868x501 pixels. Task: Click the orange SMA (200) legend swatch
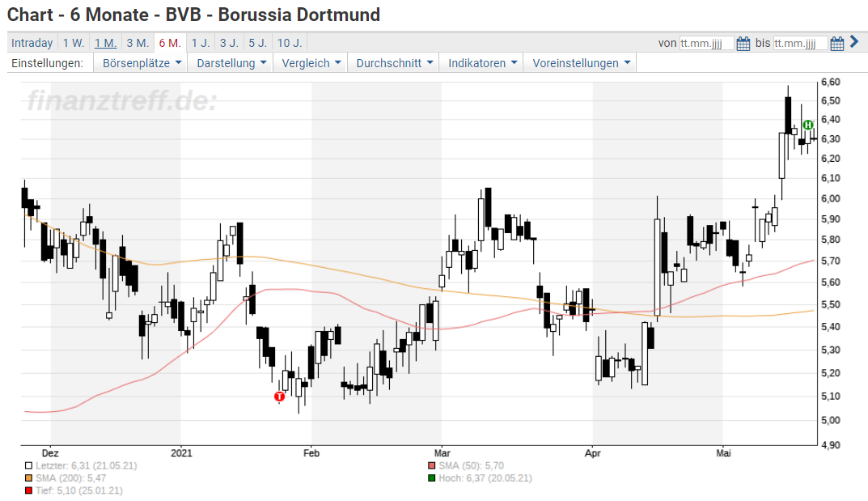(29, 478)
